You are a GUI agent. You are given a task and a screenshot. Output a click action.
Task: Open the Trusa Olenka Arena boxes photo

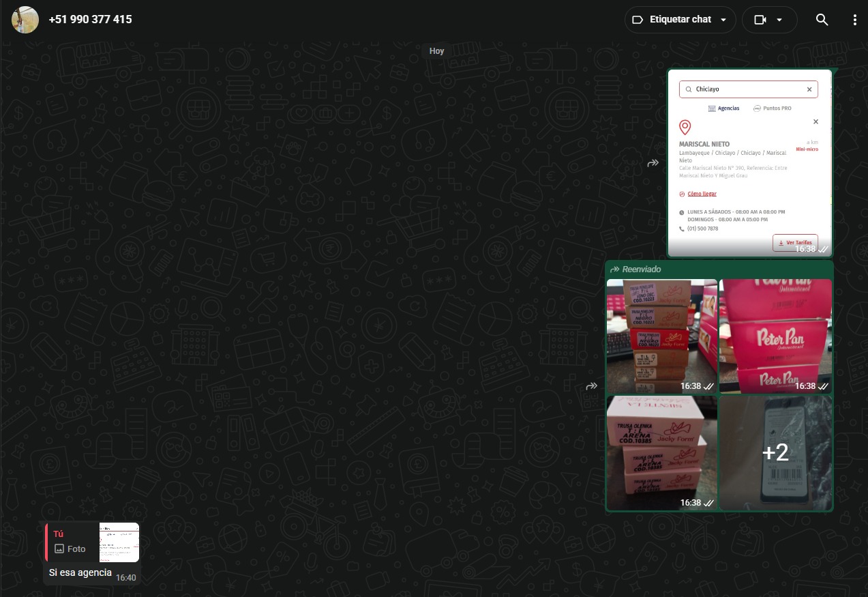coord(661,452)
